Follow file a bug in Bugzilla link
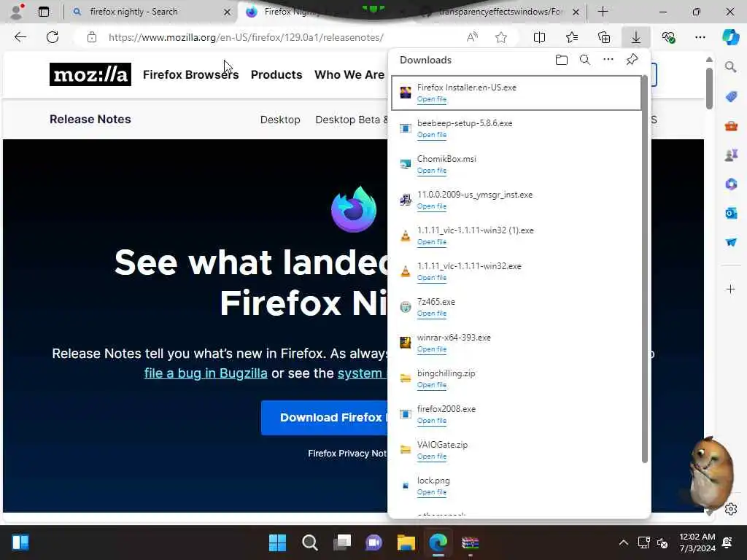The width and height of the screenshot is (747, 560). 206,373
